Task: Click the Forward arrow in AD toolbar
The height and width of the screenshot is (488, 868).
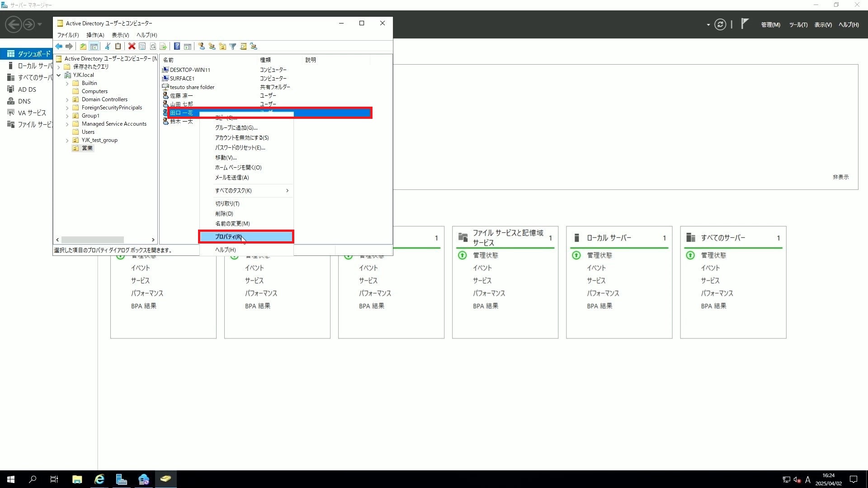Action: click(x=69, y=47)
